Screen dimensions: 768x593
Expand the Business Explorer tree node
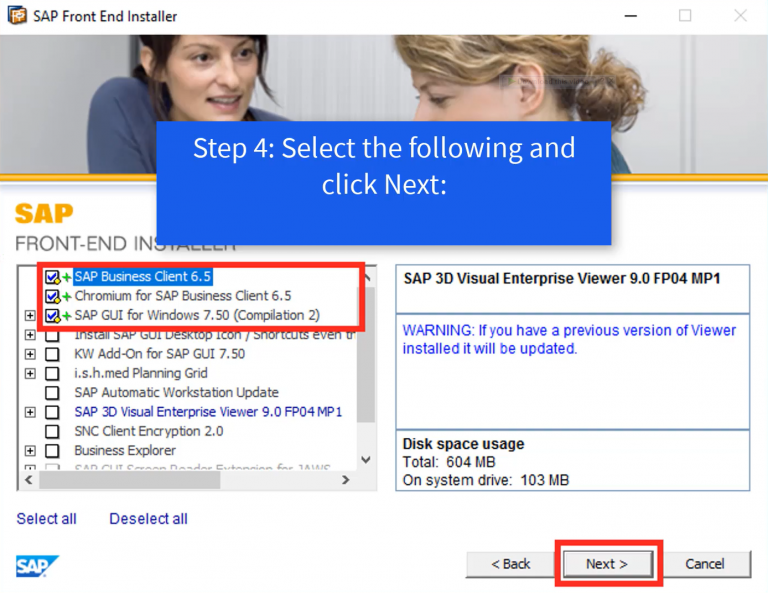tap(30, 451)
